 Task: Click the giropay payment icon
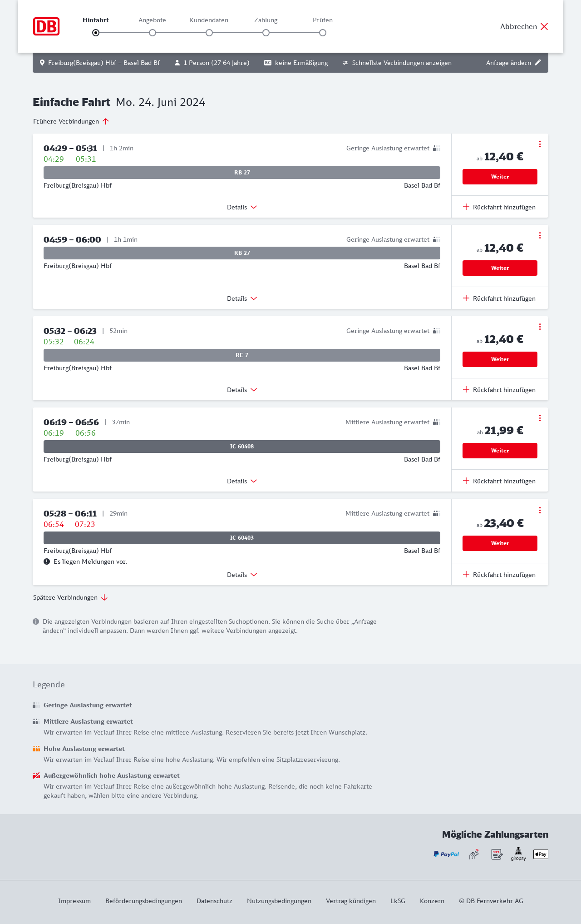point(518,854)
